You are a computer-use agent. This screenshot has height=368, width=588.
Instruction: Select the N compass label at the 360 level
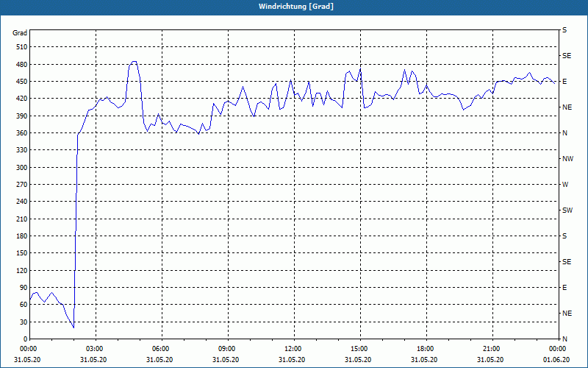[564, 133]
